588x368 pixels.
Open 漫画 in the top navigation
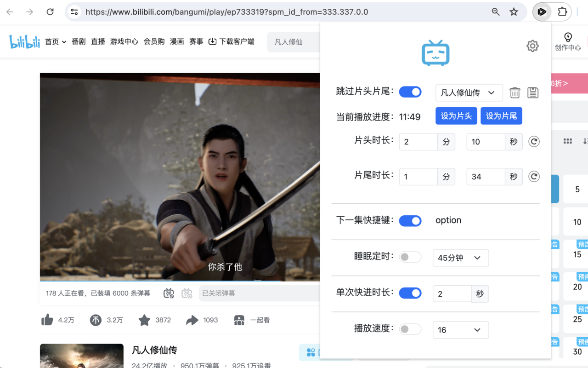177,41
